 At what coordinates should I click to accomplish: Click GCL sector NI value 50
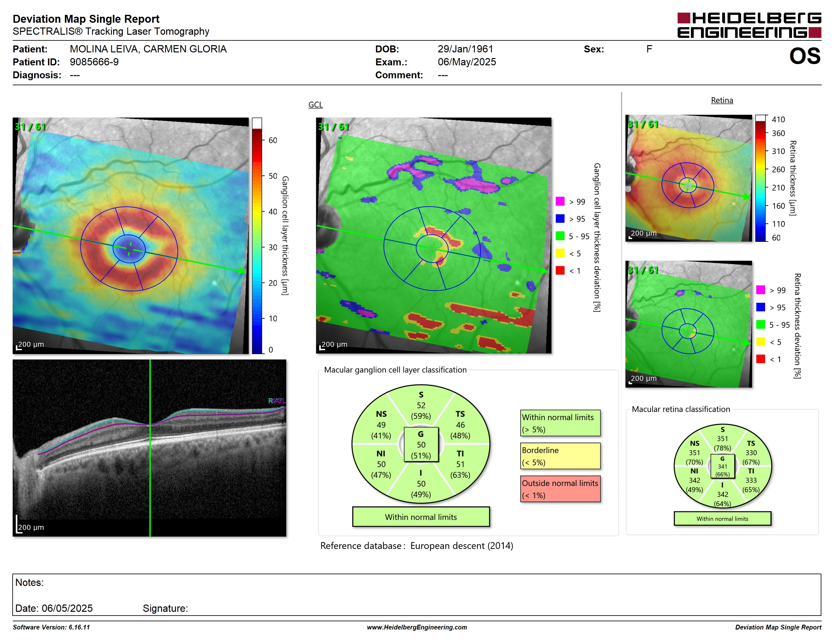381,464
